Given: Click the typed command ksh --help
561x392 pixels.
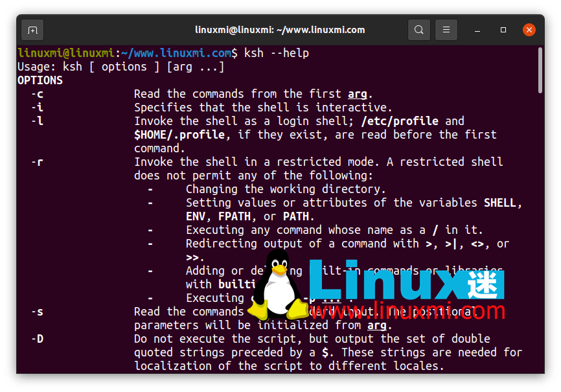Looking at the screenshot, I should [277, 53].
